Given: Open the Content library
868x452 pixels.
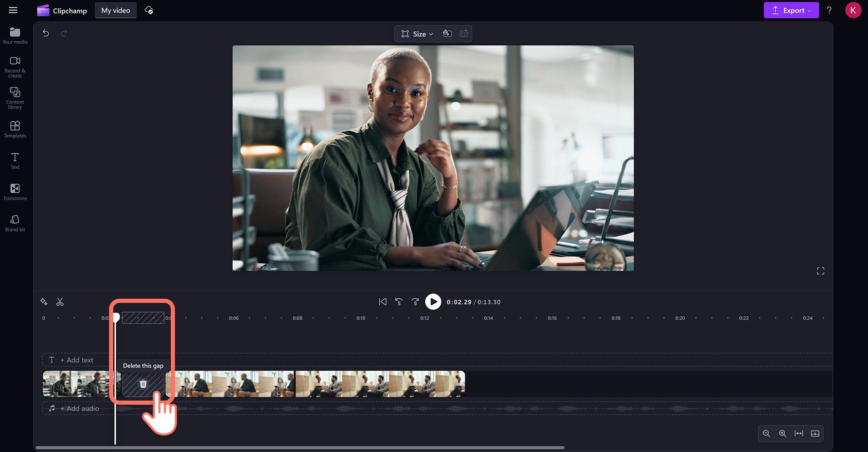Looking at the screenshot, I should tap(15, 98).
